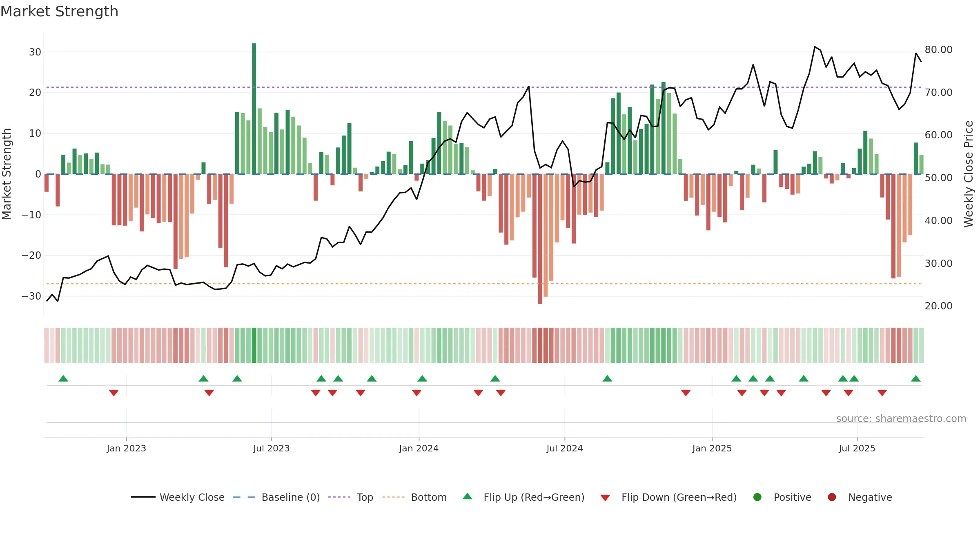Toggle the Baseline (0) legend entry

[276, 497]
